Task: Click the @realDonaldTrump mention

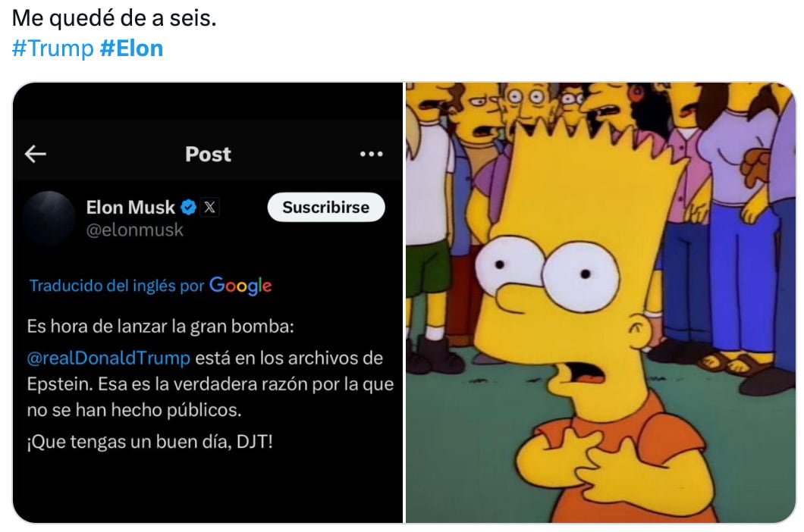Action: 108,358
